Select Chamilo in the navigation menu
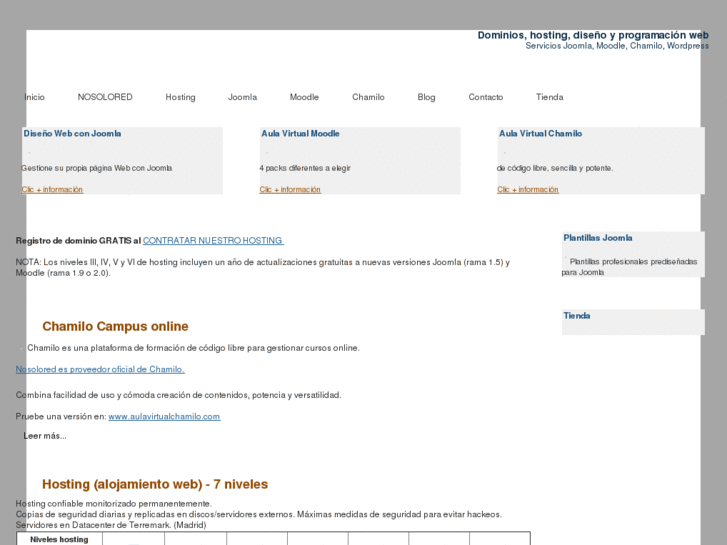 [x=368, y=97]
